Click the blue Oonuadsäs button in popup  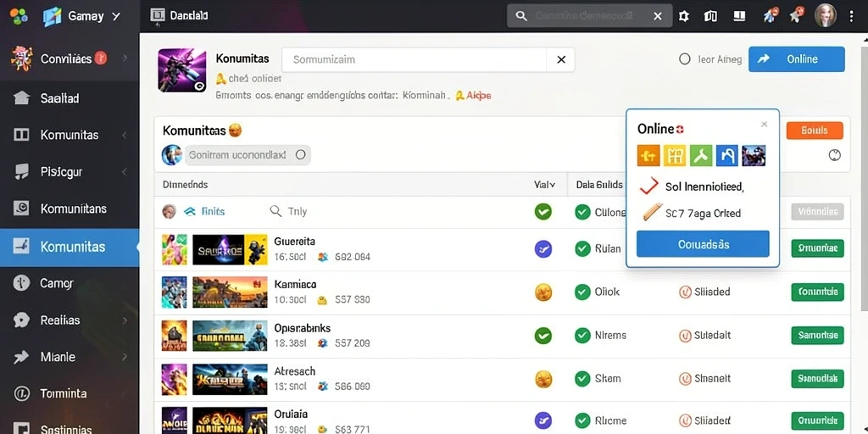tap(703, 244)
